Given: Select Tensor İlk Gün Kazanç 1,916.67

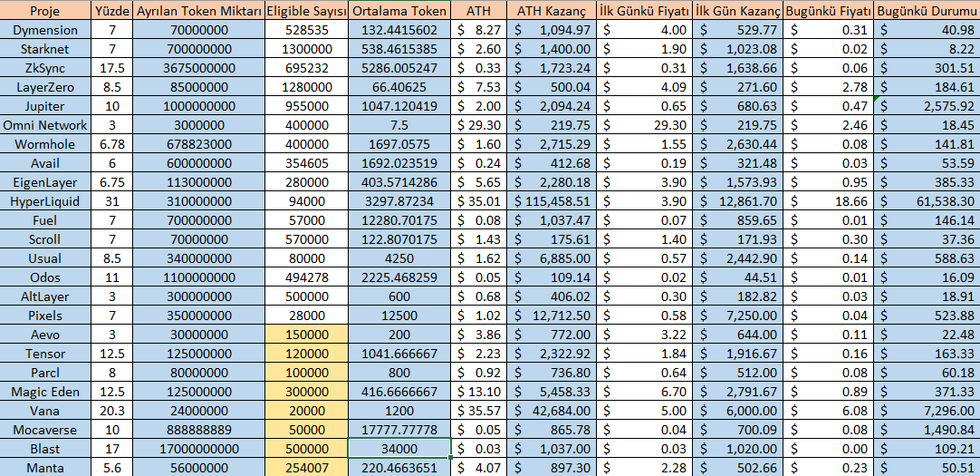Looking at the screenshot, I should (x=737, y=354).
